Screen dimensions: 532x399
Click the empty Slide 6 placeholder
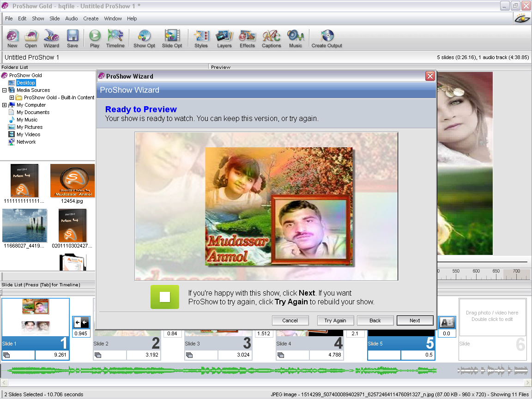coord(492,329)
